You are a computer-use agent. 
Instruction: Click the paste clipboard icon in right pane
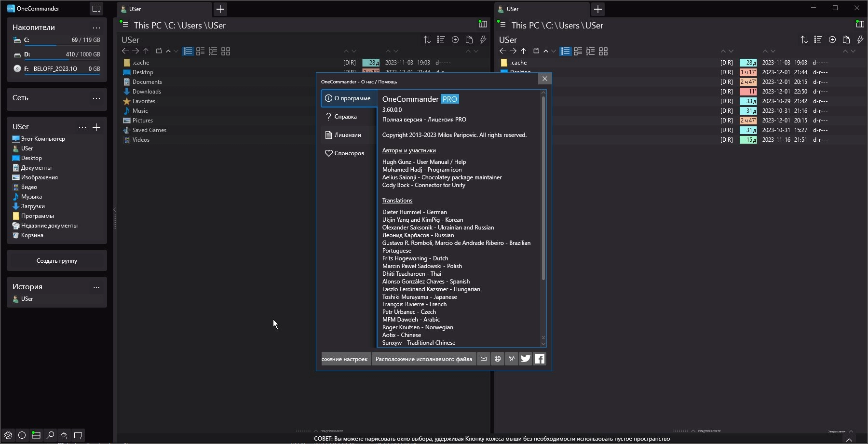(x=846, y=40)
